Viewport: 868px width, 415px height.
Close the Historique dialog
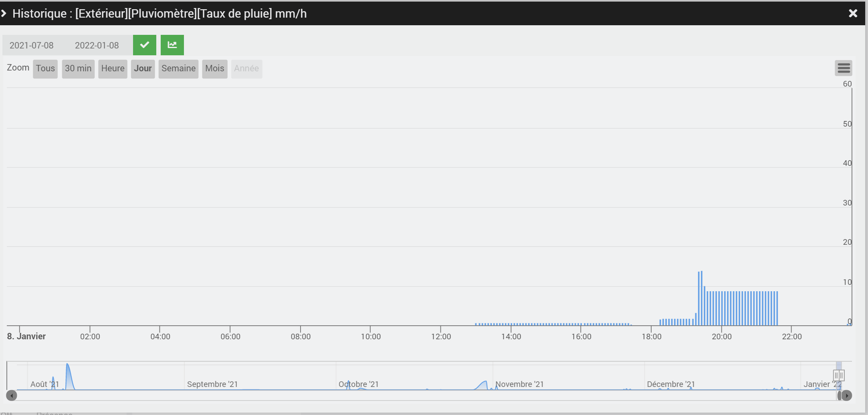(853, 14)
